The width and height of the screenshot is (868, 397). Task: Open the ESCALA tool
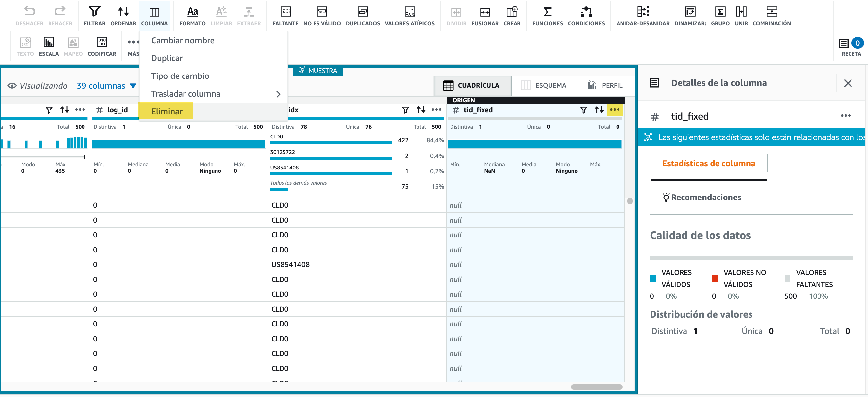49,46
